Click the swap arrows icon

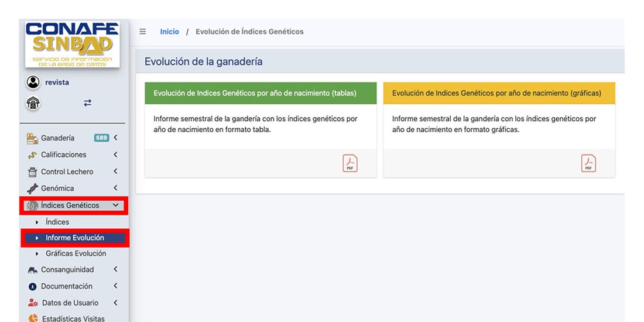tap(87, 103)
